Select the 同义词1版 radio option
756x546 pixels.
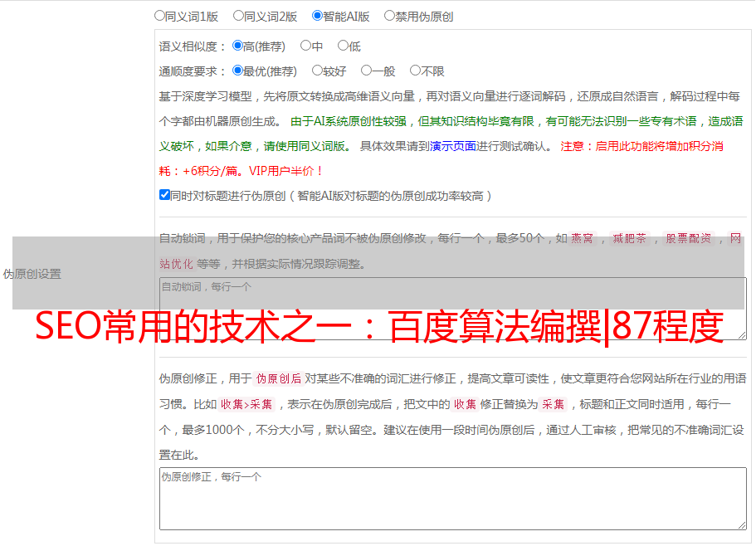159,16
